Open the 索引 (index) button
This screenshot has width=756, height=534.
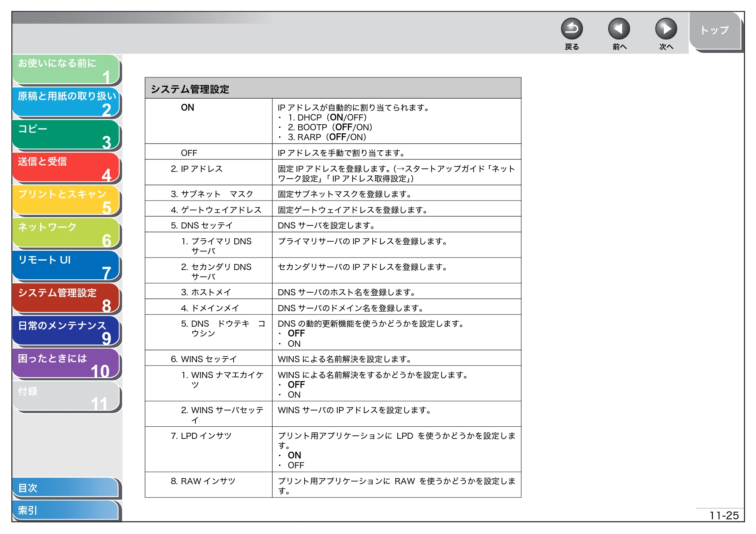coord(65,510)
